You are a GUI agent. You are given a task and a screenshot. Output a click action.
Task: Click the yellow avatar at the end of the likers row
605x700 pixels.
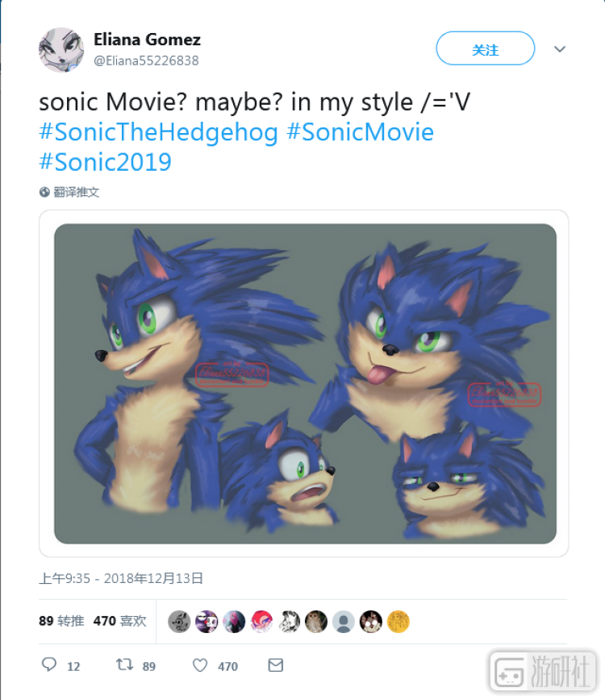click(398, 622)
